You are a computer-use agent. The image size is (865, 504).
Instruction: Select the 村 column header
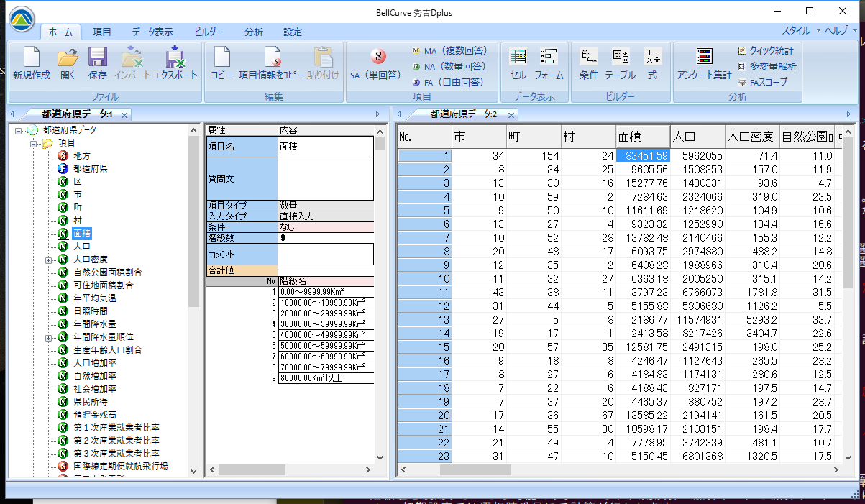click(588, 136)
